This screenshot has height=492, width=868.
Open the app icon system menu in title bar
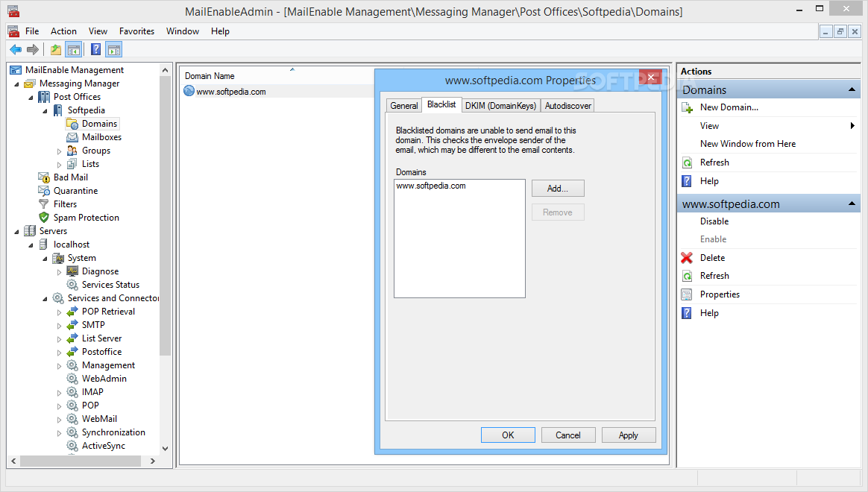pos(13,11)
